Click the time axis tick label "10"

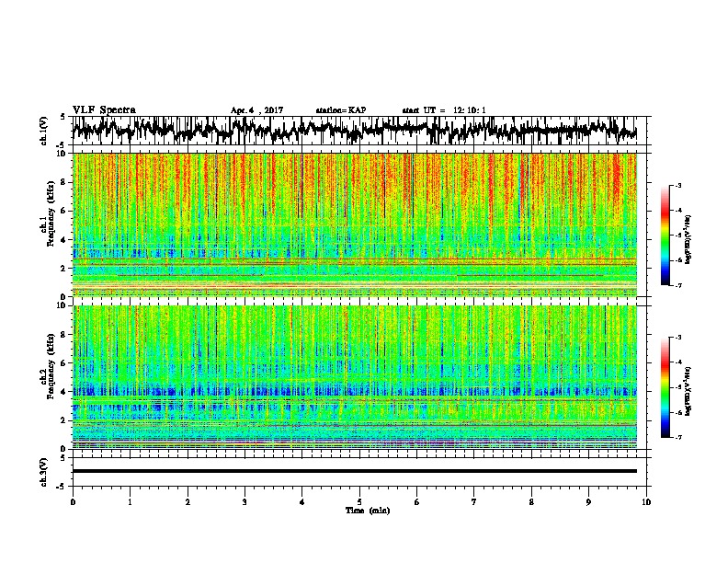pyautogui.click(x=646, y=502)
